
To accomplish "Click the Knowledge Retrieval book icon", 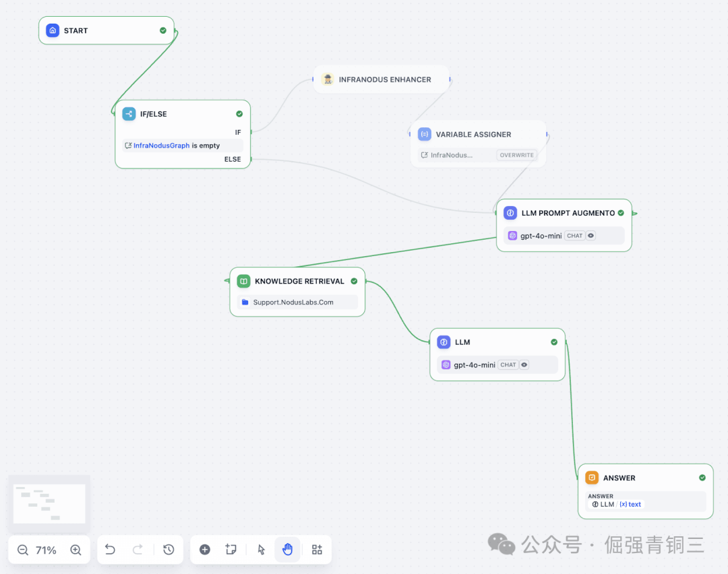I will coord(243,281).
